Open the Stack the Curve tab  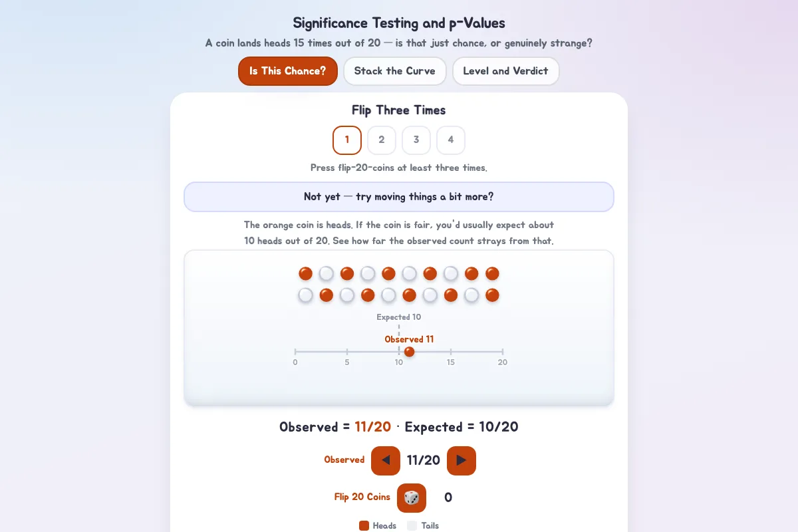(x=395, y=71)
